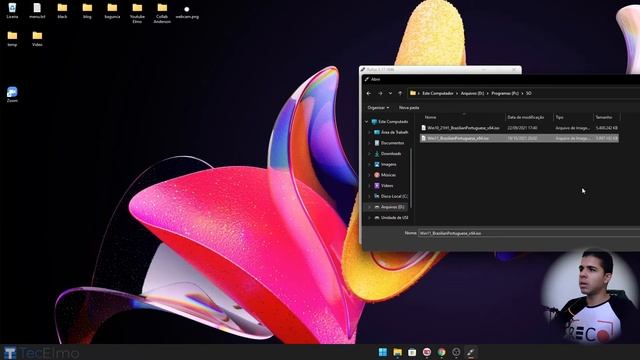Click the SO breadcrumb segment
The image size is (640, 360).
[529, 93]
